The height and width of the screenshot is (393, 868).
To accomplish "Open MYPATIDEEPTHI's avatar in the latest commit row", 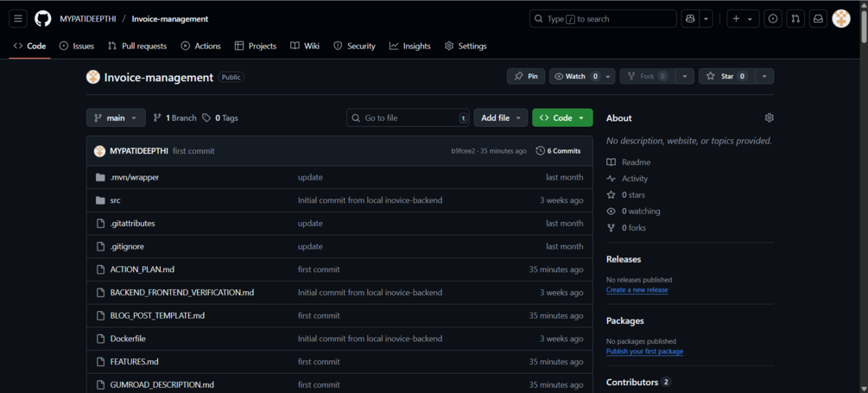I will point(99,150).
